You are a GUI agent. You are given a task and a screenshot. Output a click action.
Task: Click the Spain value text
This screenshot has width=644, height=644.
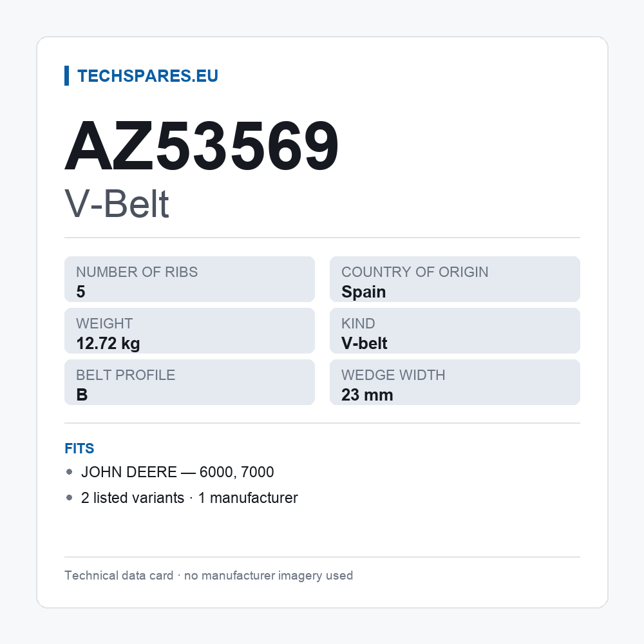[x=363, y=292]
